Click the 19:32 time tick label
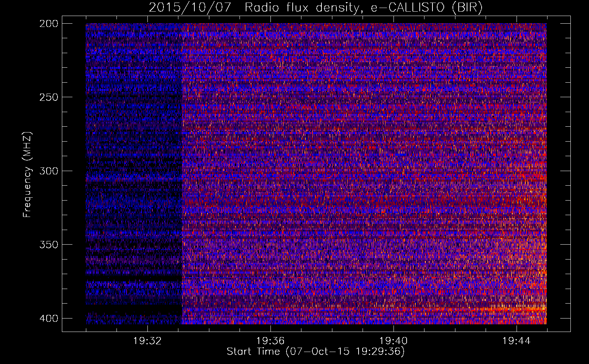Viewport: 589px width, 364px height. [x=147, y=341]
